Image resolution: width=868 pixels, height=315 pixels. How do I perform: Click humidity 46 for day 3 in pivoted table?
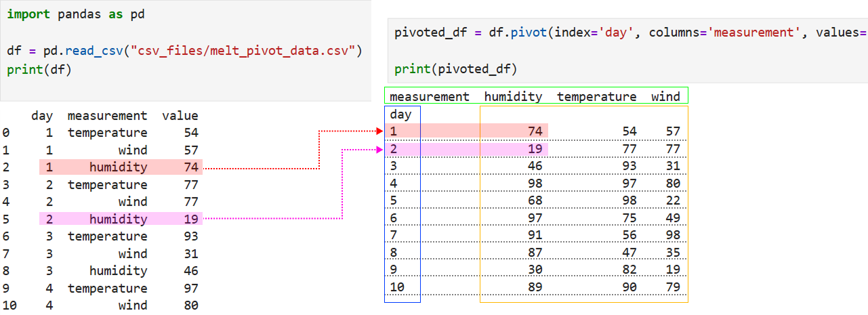coord(535,167)
